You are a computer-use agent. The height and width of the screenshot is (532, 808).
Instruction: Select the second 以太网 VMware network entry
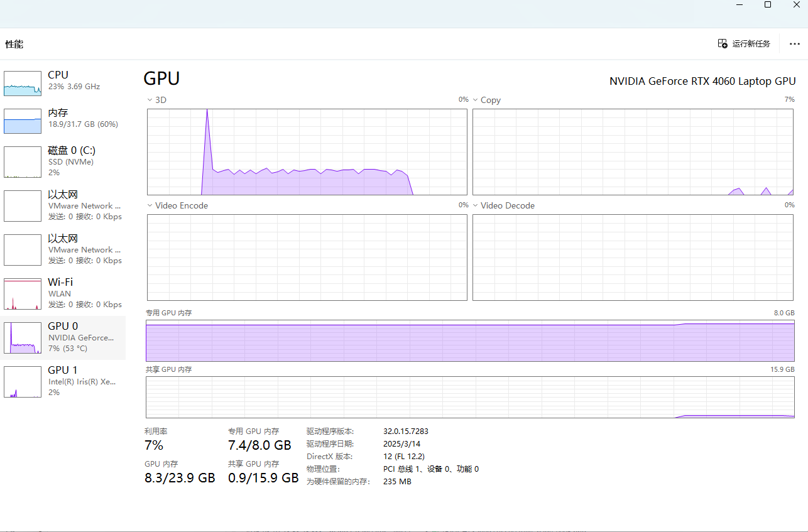[x=63, y=249]
